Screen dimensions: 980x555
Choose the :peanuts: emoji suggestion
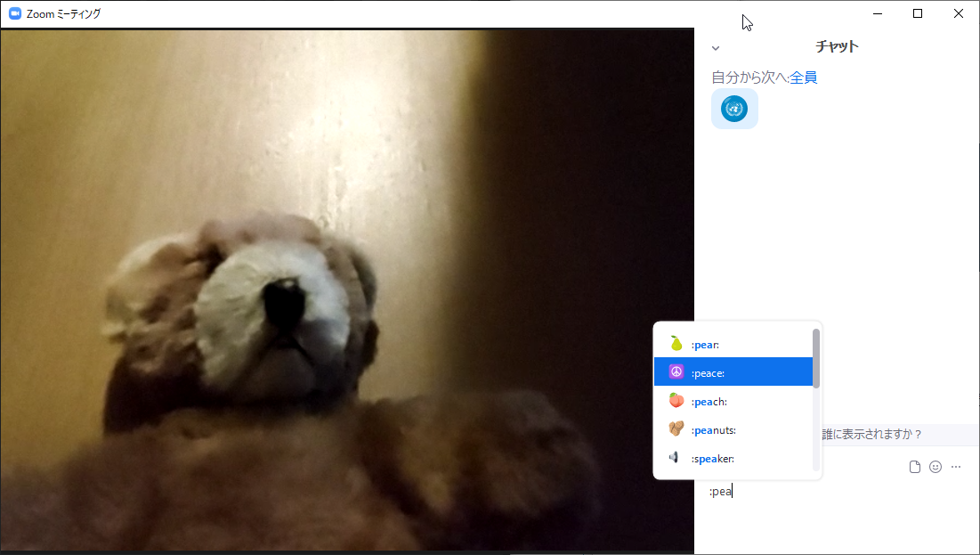click(x=733, y=430)
